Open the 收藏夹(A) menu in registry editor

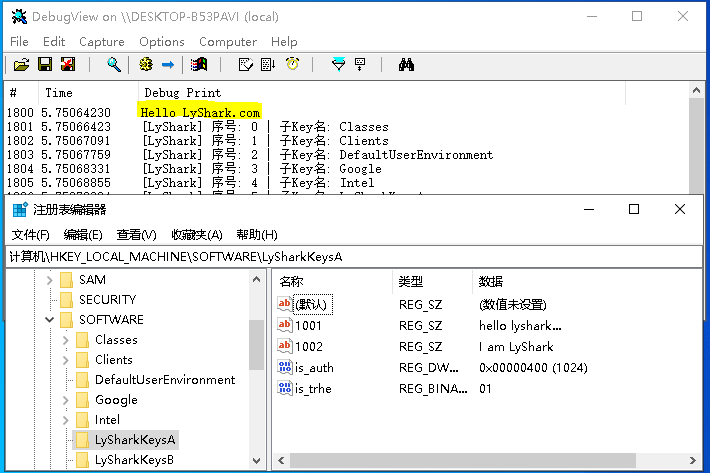(x=196, y=235)
